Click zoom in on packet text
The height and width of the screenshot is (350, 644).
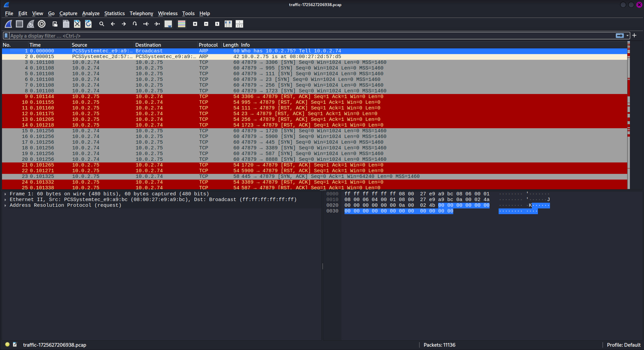[195, 24]
